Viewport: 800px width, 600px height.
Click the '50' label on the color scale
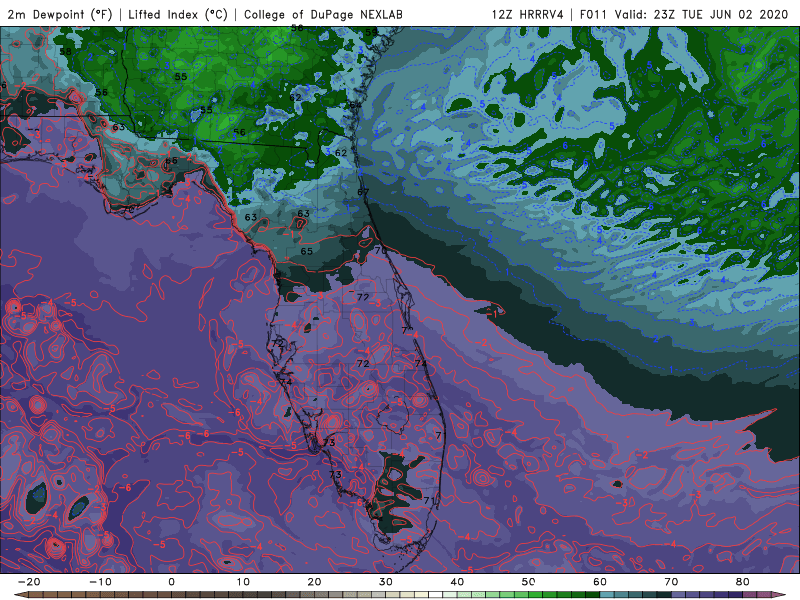529,582
